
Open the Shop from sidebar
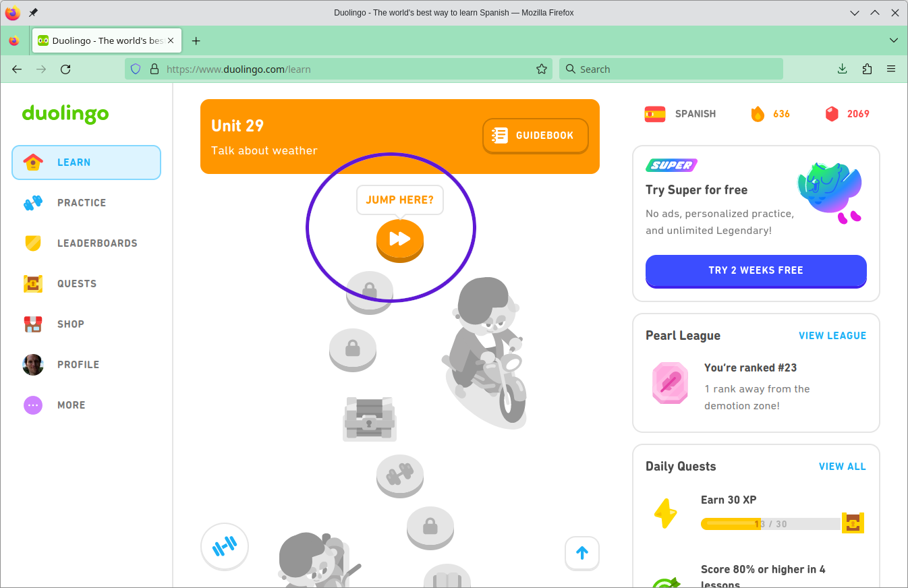click(86, 324)
